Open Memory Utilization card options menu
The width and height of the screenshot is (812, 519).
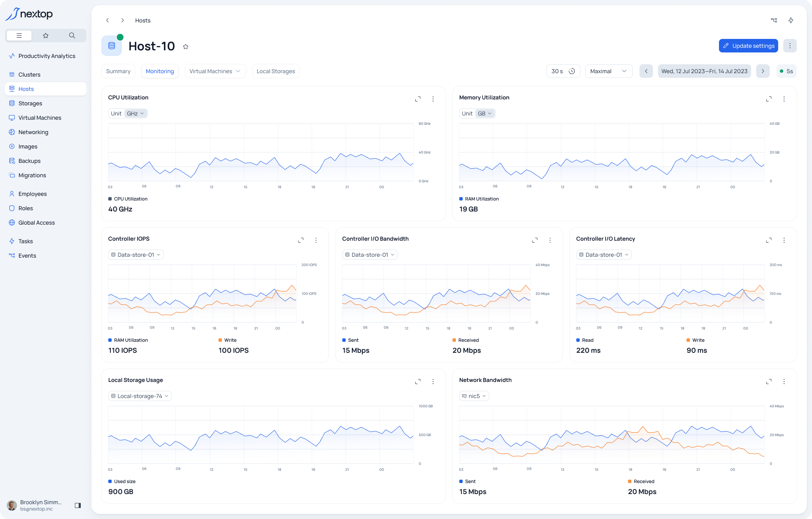[784, 99]
